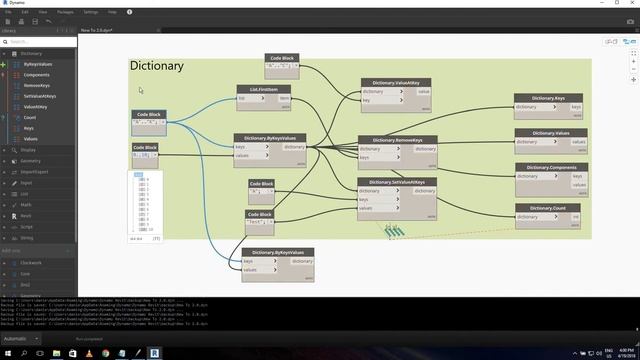Open the Edit menu
The image size is (640, 360).
25,12
